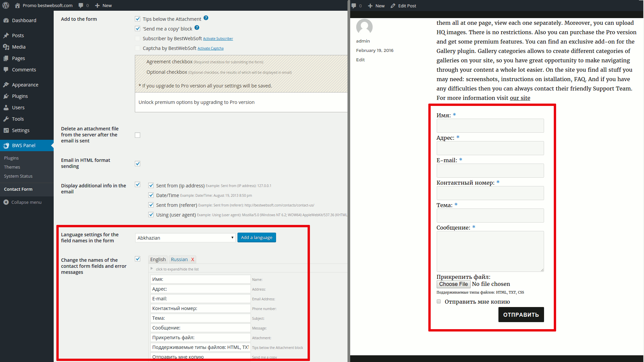
Task: Check 'Отправить мне копию' checkbox on the form
Action: [439, 301]
